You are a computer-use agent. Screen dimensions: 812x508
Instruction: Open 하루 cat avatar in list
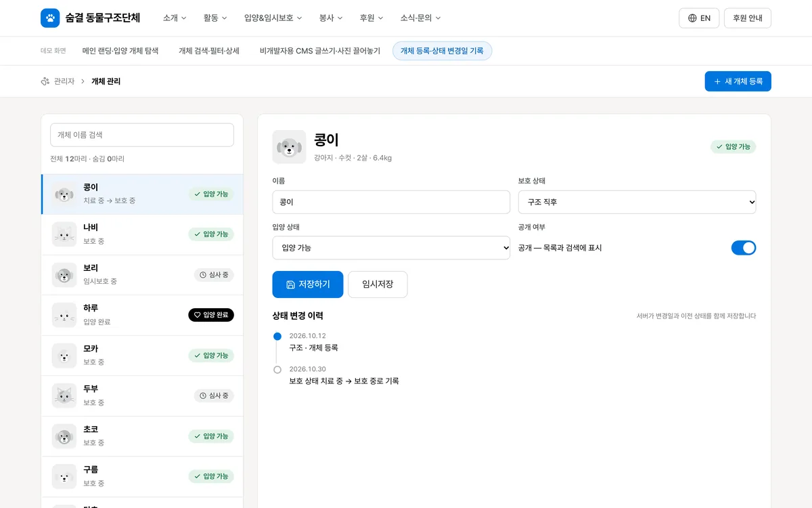pos(64,315)
